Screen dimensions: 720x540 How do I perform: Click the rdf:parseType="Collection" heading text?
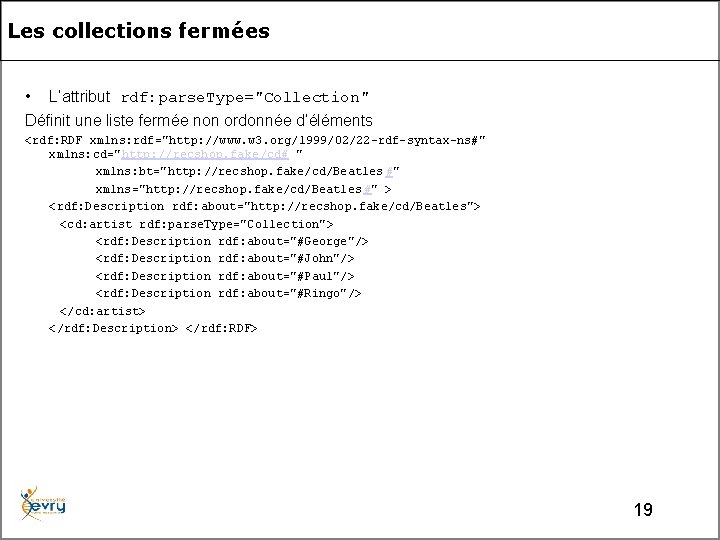(x=245, y=98)
